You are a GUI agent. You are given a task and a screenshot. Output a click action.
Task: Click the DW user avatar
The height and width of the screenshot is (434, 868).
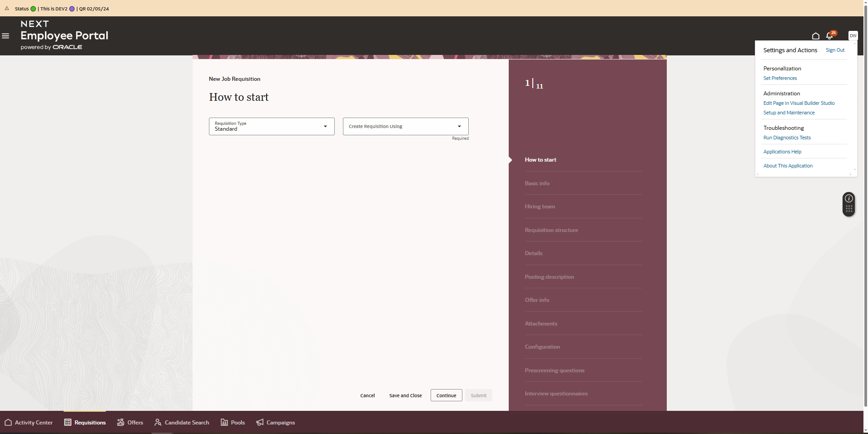853,35
